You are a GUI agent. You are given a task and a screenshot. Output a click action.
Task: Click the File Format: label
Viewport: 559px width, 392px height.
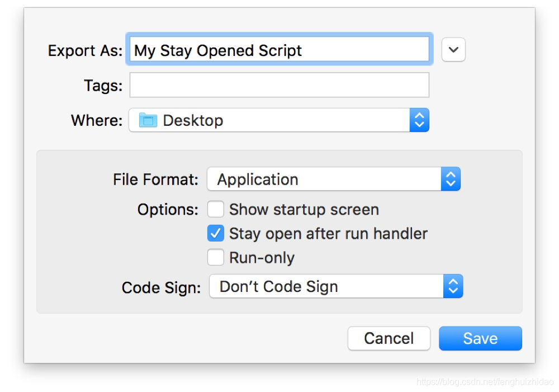155,180
